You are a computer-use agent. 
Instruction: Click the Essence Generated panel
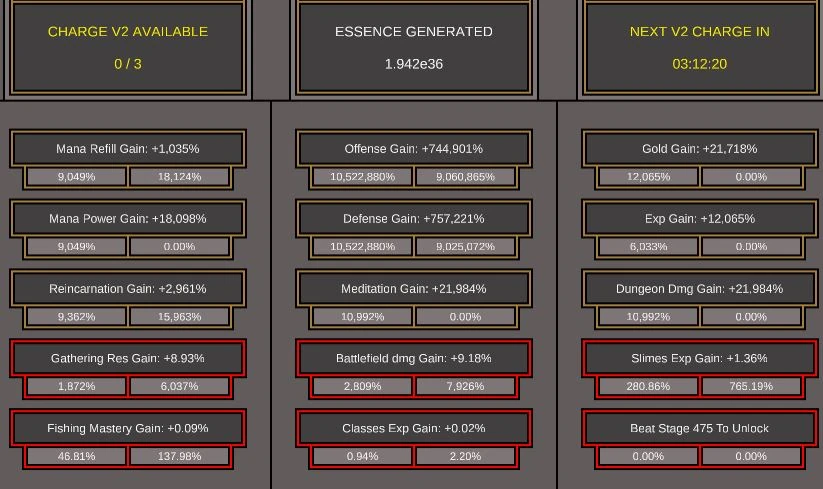pyautogui.click(x=413, y=47)
